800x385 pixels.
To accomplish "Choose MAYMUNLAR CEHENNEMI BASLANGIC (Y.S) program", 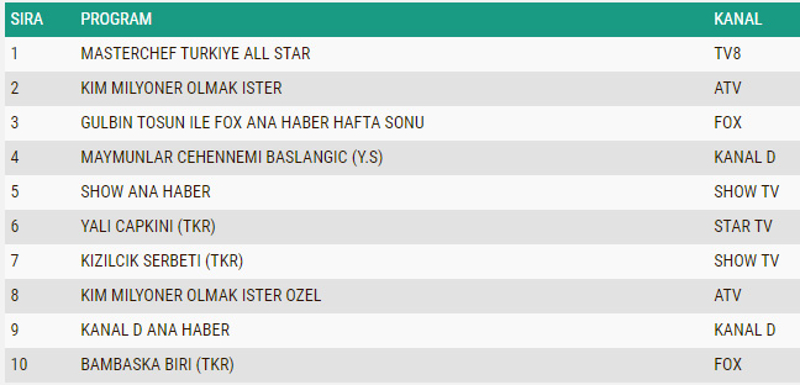I will pos(232,157).
